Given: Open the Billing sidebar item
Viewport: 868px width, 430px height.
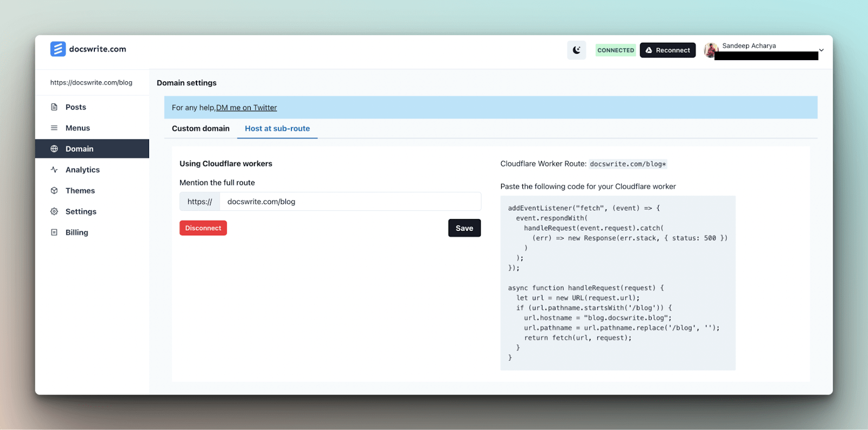Looking at the screenshot, I should (x=92, y=232).
